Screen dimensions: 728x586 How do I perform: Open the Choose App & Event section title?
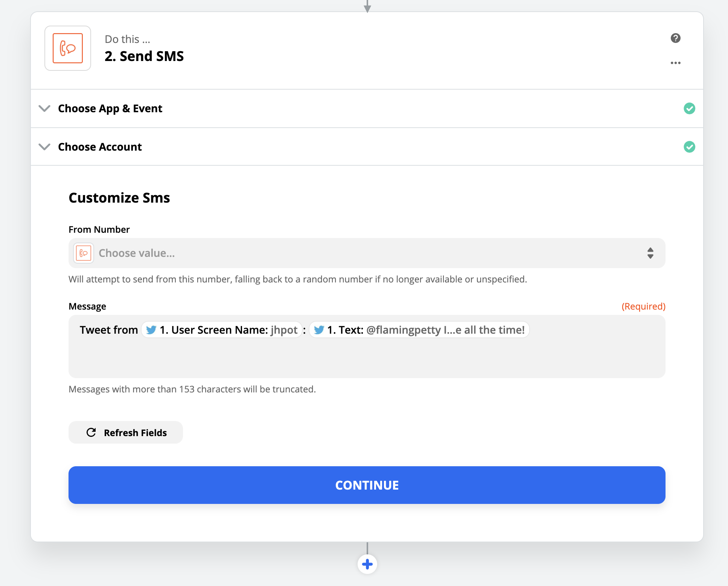pos(110,108)
